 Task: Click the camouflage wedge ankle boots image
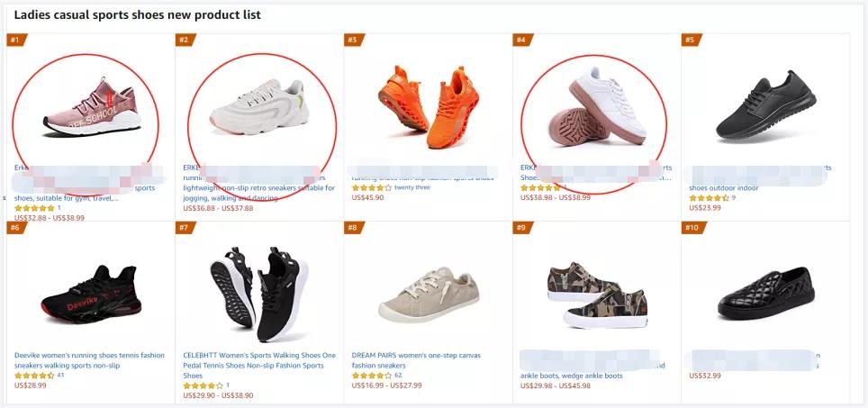[596, 294]
